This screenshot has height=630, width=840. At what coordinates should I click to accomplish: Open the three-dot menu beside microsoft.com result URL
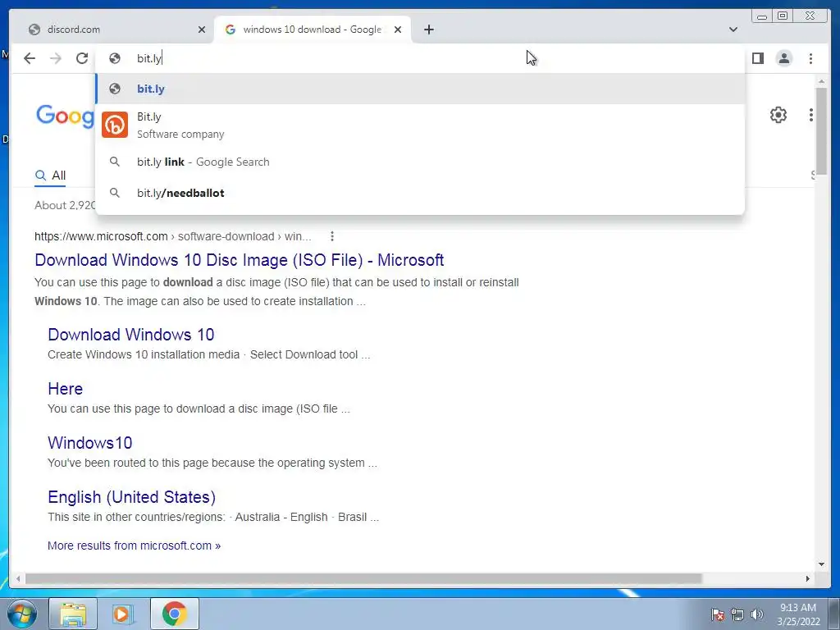click(x=332, y=236)
